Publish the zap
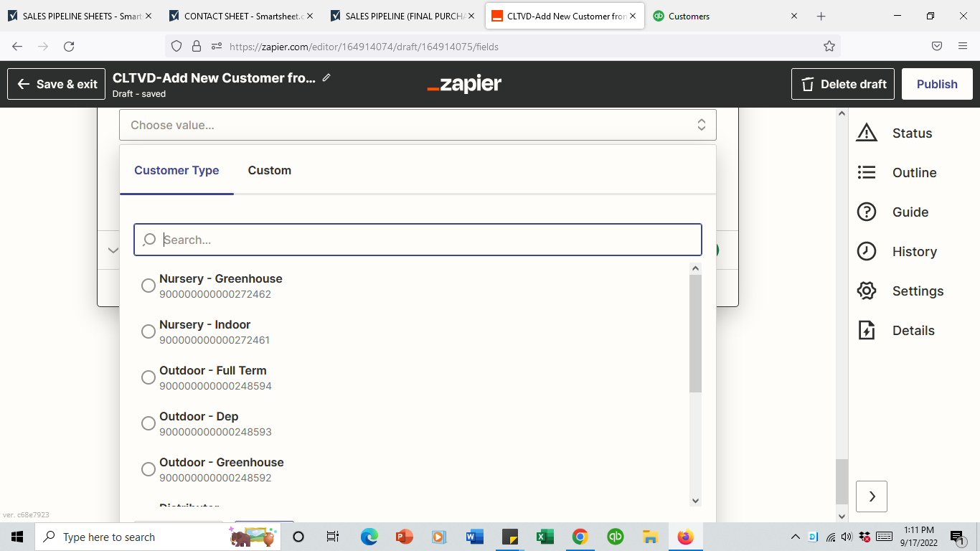This screenshot has width=980, height=551. 937,84
